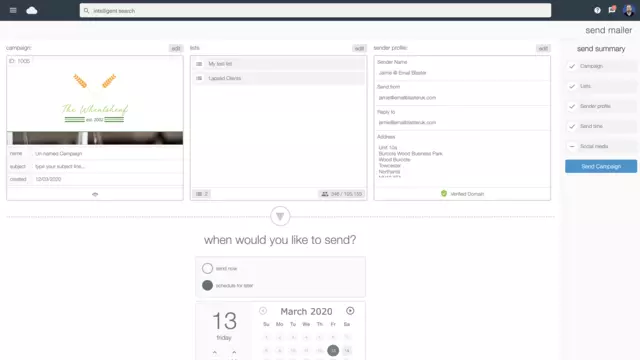Open the hamburger menu in top bar
The width and height of the screenshot is (640, 360).
click(x=13, y=10)
